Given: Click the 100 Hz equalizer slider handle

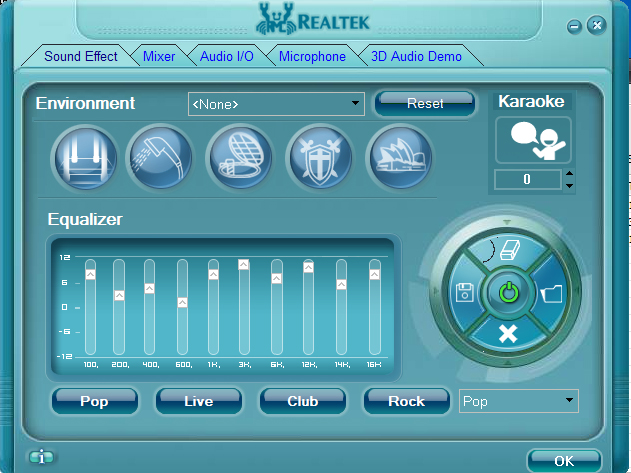Looking at the screenshot, I should [x=91, y=275].
